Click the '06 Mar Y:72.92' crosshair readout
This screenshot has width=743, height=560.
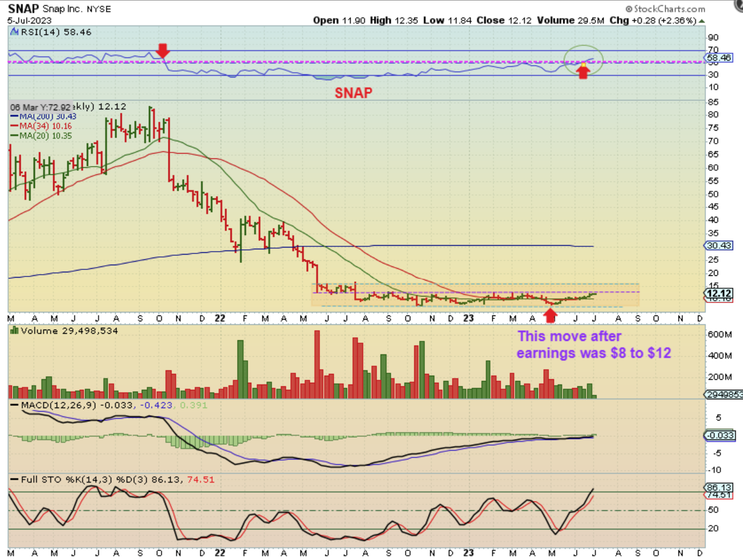point(40,107)
